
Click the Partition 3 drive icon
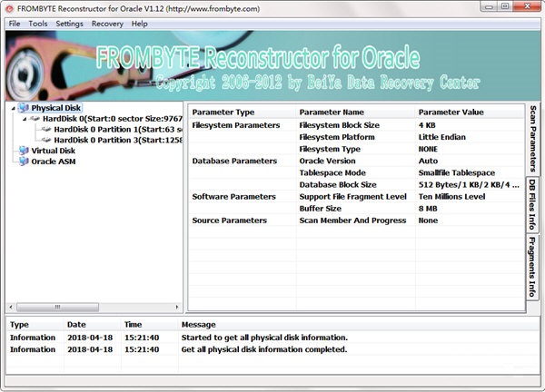pyautogui.click(x=46, y=141)
